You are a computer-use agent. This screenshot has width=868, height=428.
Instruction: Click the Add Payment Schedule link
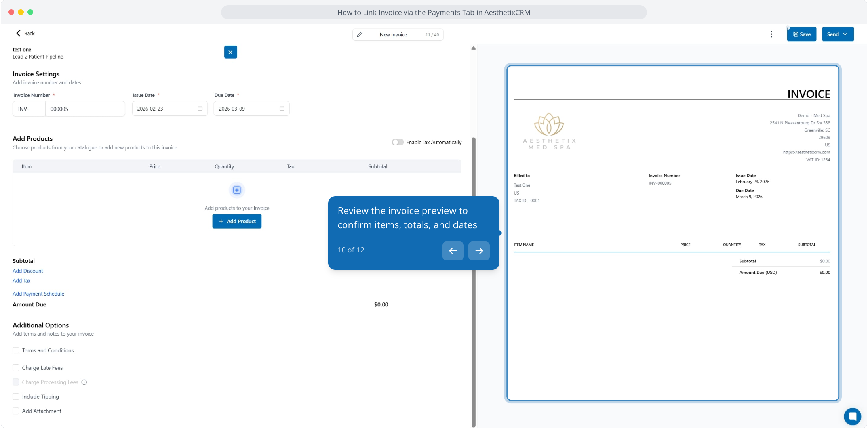click(38, 294)
